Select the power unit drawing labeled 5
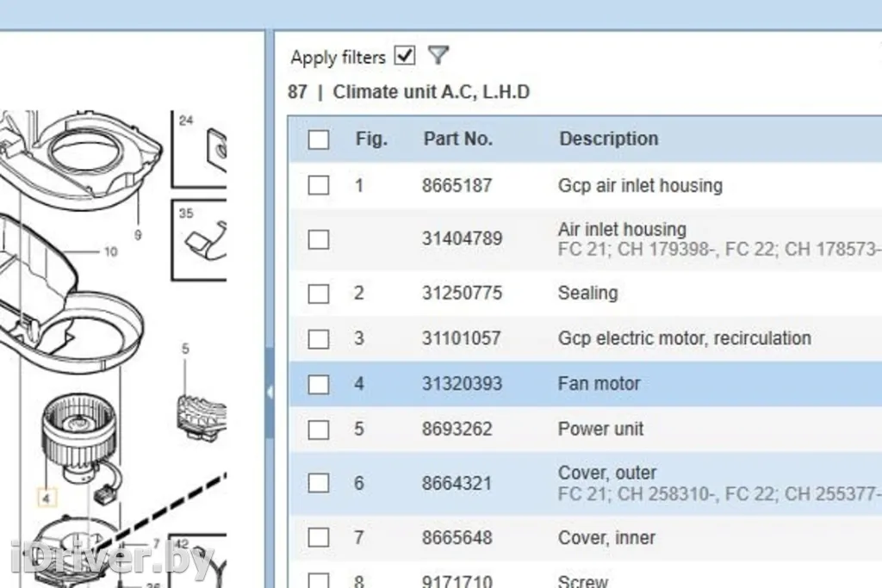 pyautogui.click(x=200, y=405)
